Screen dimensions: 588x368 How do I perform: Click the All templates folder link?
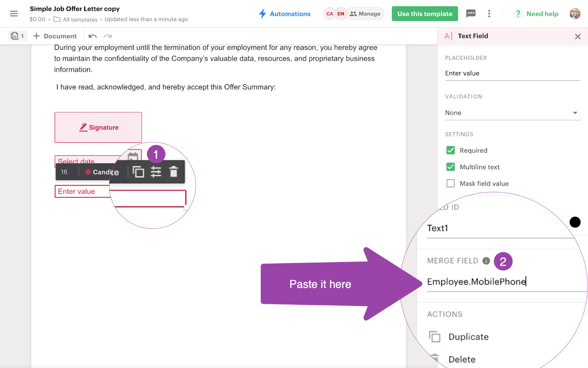pos(76,20)
